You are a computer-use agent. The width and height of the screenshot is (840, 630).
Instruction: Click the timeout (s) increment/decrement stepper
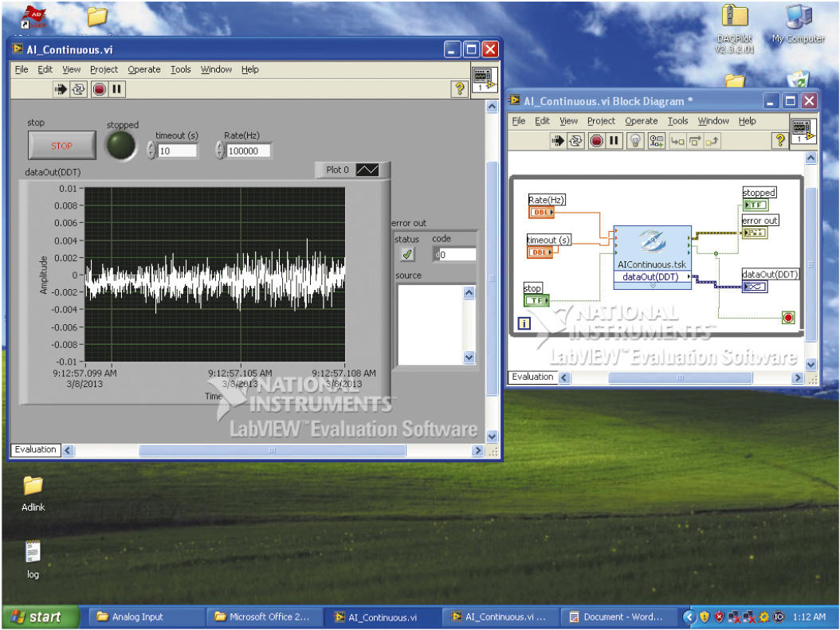point(151,151)
